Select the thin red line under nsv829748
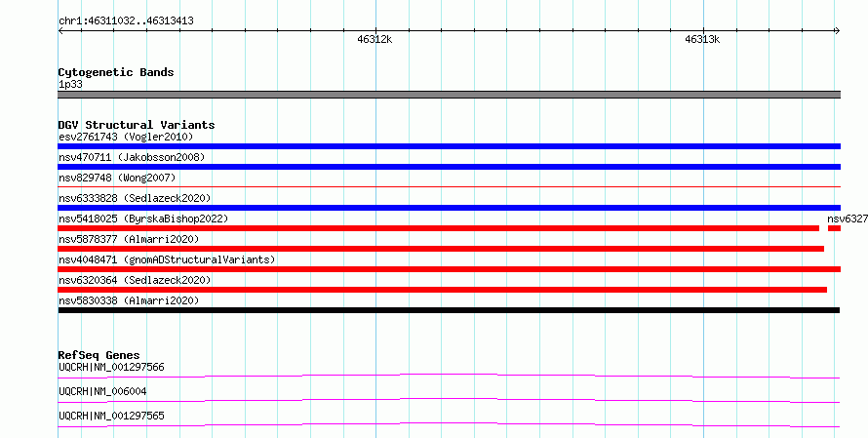Viewport: 868px width, 438px height. click(449, 187)
